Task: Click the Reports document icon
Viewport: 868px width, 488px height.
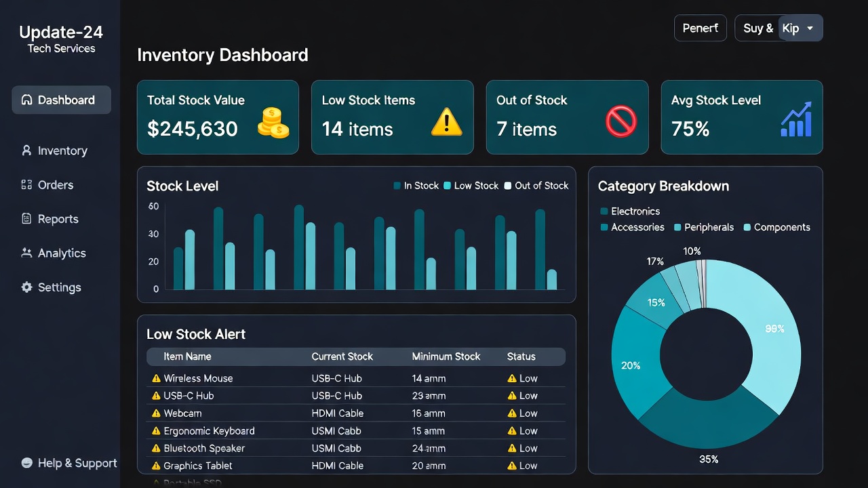Action: pyautogui.click(x=26, y=219)
